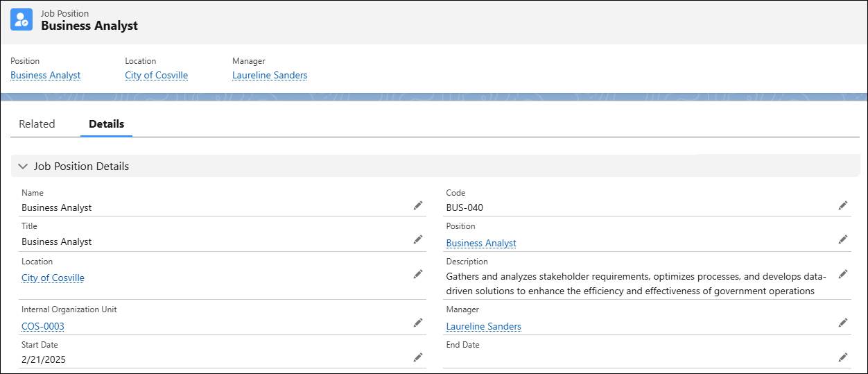868x374 pixels.
Task: Switch to the Related tab
Action: coord(37,124)
